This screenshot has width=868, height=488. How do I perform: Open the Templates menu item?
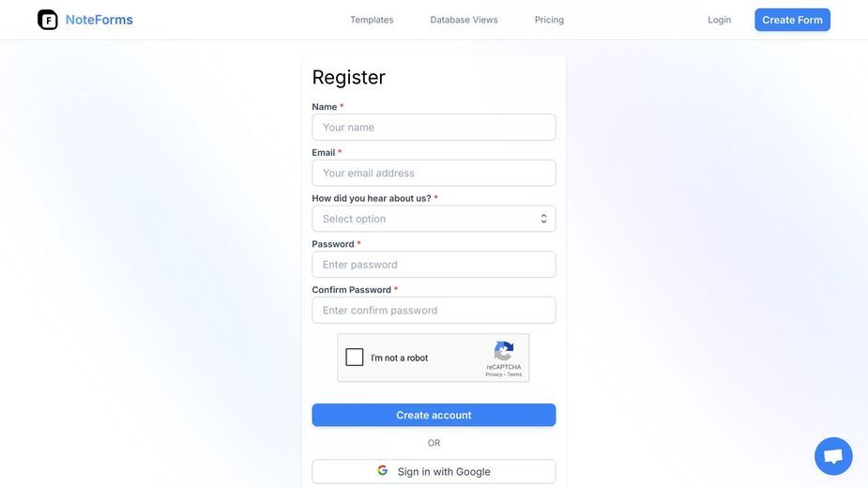pyautogui.click(x=372, y=20)
